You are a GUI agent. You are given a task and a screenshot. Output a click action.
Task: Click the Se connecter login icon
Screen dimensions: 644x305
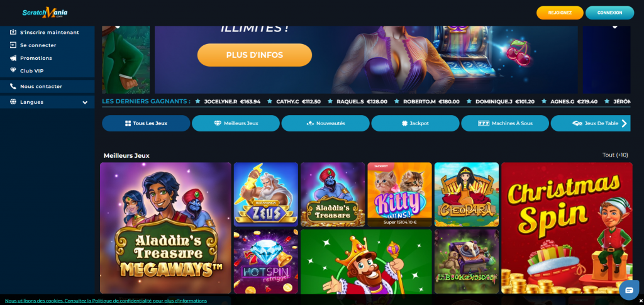coord(13,45)
